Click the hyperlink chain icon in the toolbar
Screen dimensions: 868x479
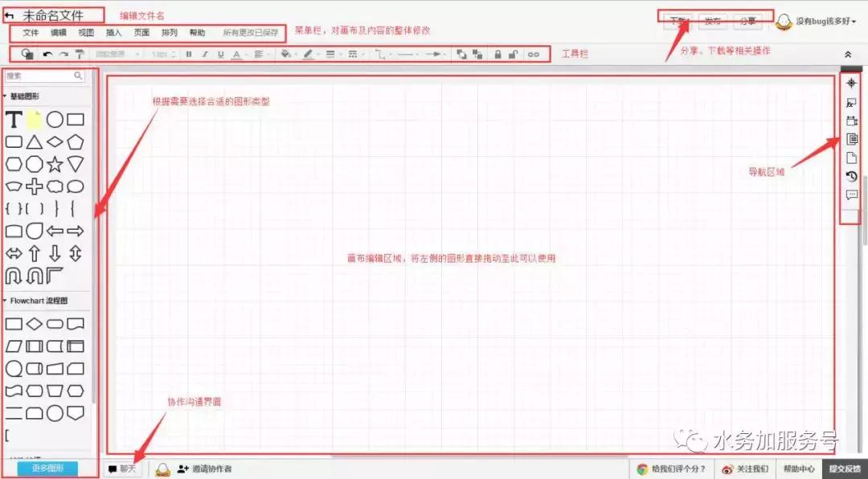[534, 54]
